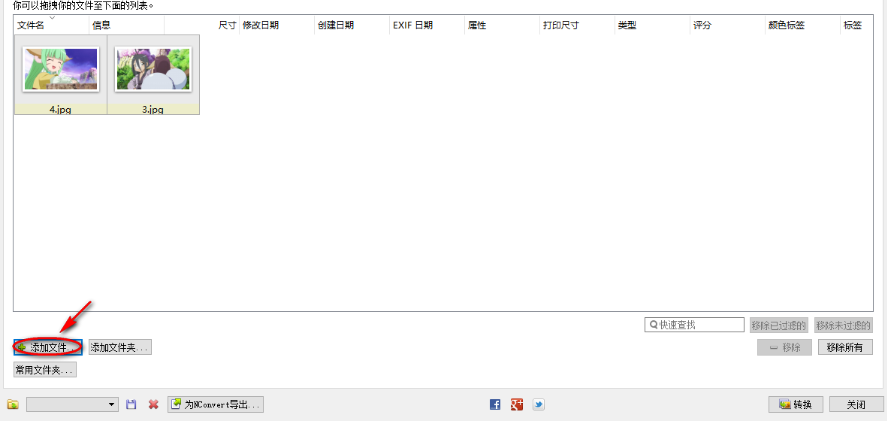887x421 pixels.
Task: Sort by EXIF 日期 column header
Action: click(x=427, y=25)
